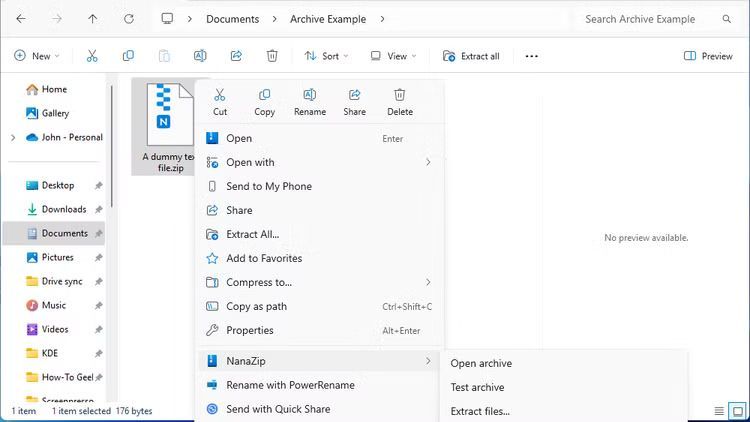Screen dimensions: 750x422
Task: Expand the John - Personal tree node
Action: coord(12,137)
